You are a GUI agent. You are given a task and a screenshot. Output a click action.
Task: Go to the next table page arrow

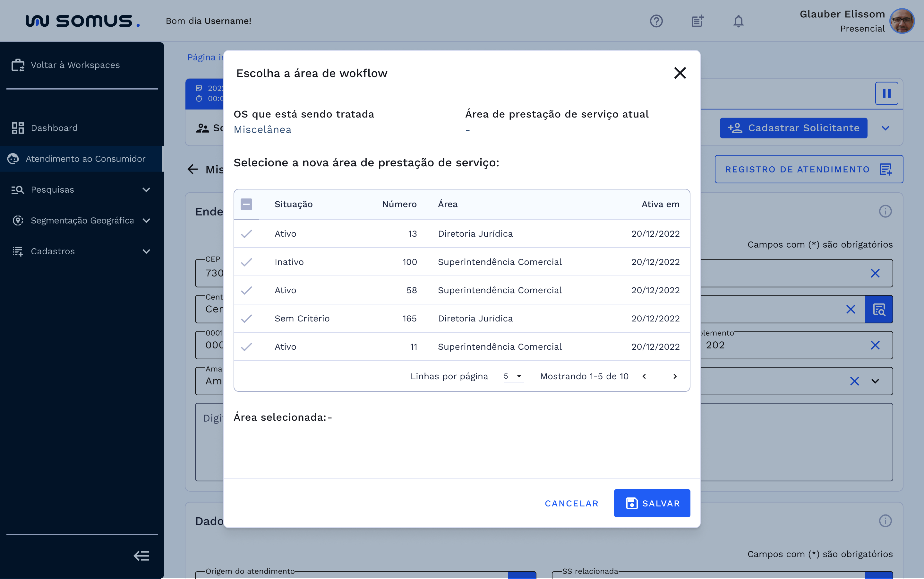[674, 376]
